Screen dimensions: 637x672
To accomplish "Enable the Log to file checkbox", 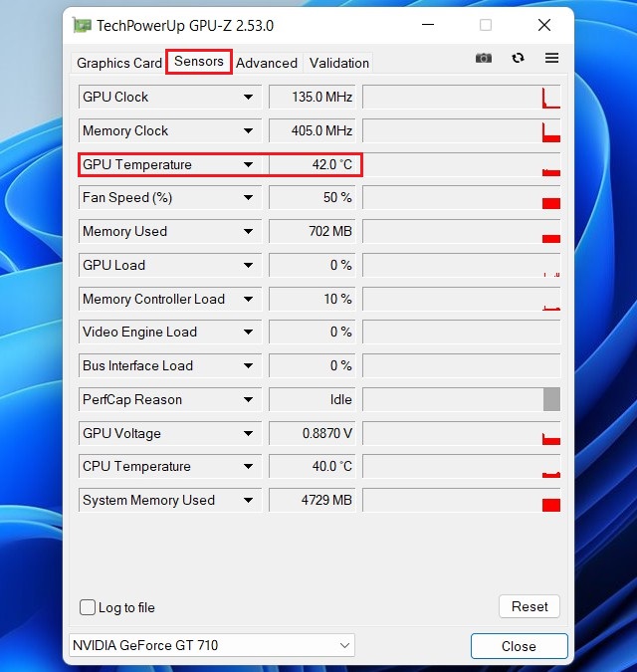I will tap(88, 607).
